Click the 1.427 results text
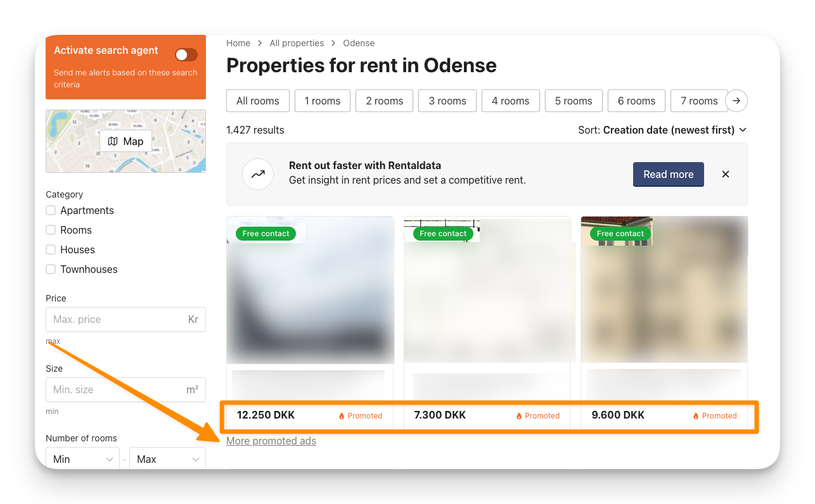The image size is (815, 504). [255, 130]
